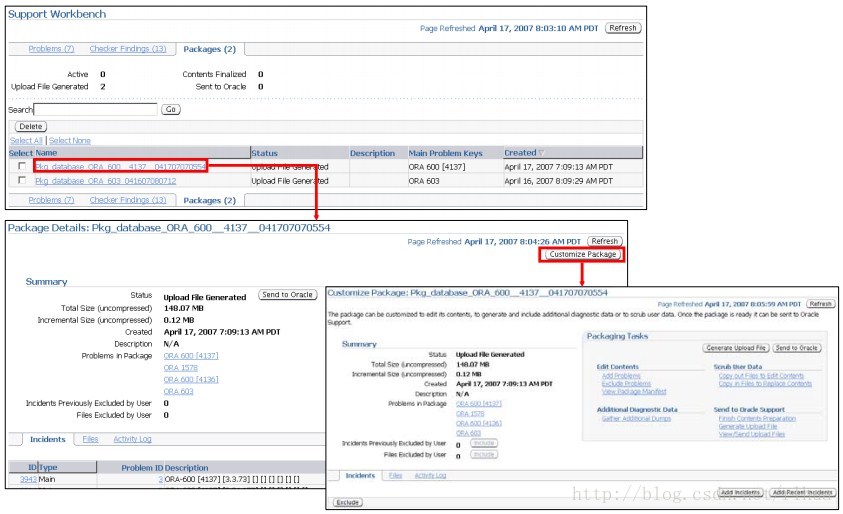This screenshot has width=843, height=514.
Task: Open incident ID 3943 link
Action: tap(28, 479)
